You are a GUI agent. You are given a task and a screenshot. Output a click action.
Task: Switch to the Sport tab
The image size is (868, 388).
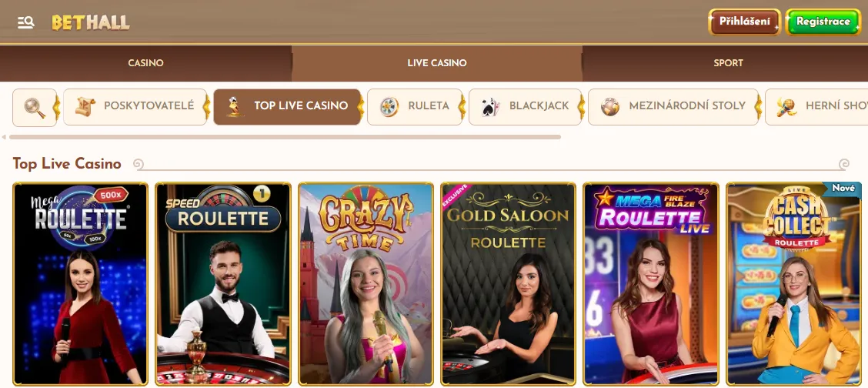point(728,63)
